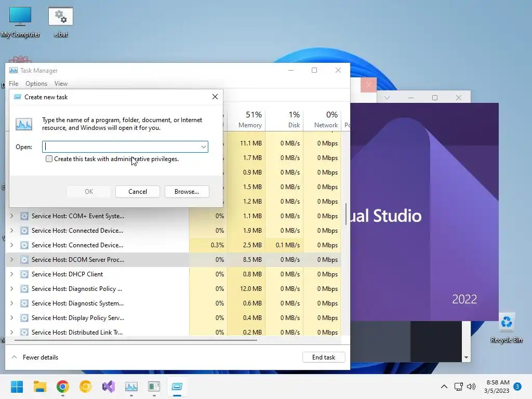Expand Service Host: Display Policy Service
The width and height of the screenshot is (532, 399).
[11, 318]
